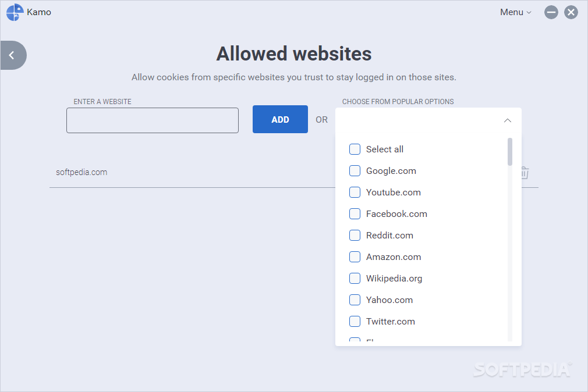Tick the Twitter.com checkbox
This screenshot has width=588, height=392.
pos(355,322)
